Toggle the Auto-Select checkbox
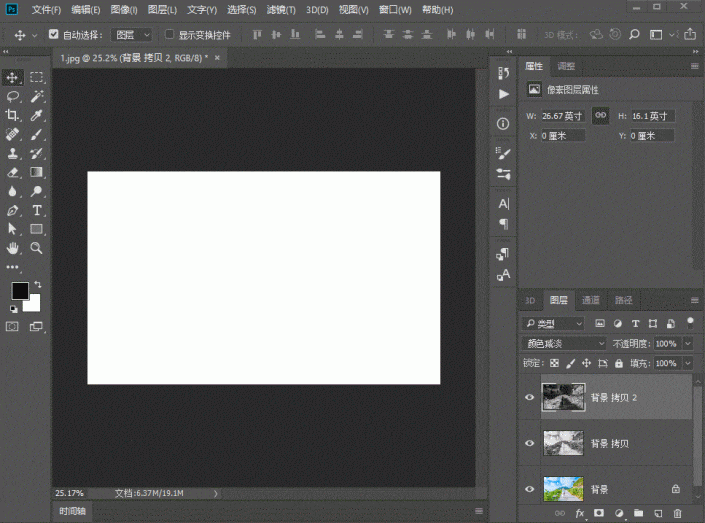The width and height of the screenshot is (705, 523). pyautogui.click(x=54, y=34)
